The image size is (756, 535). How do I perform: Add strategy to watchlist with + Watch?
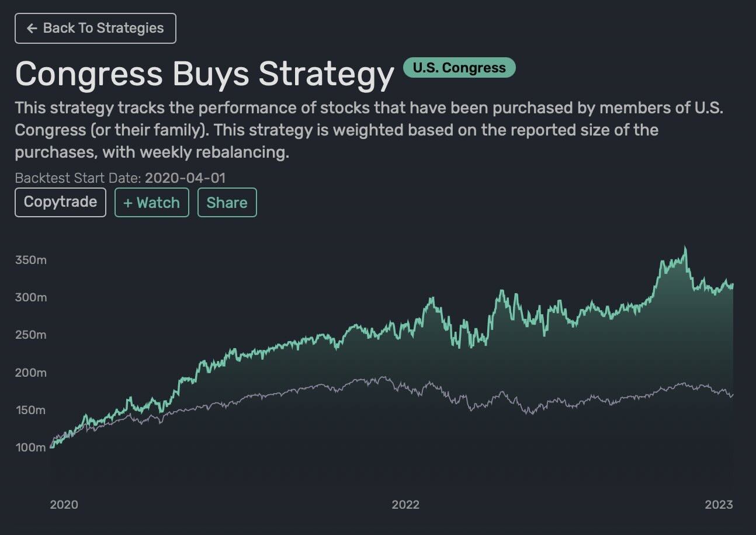[x=151, y=203]
